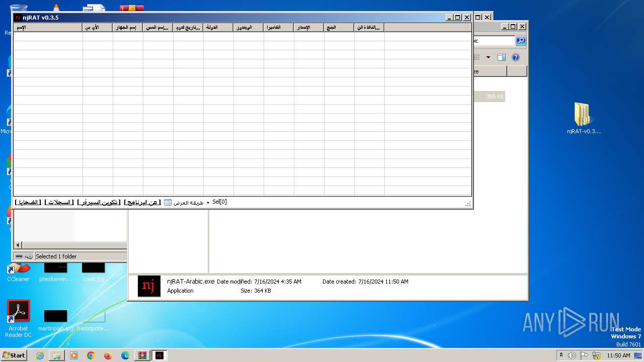
Task: Sort by البنج ping column header
Action: [x=339, y=28]
